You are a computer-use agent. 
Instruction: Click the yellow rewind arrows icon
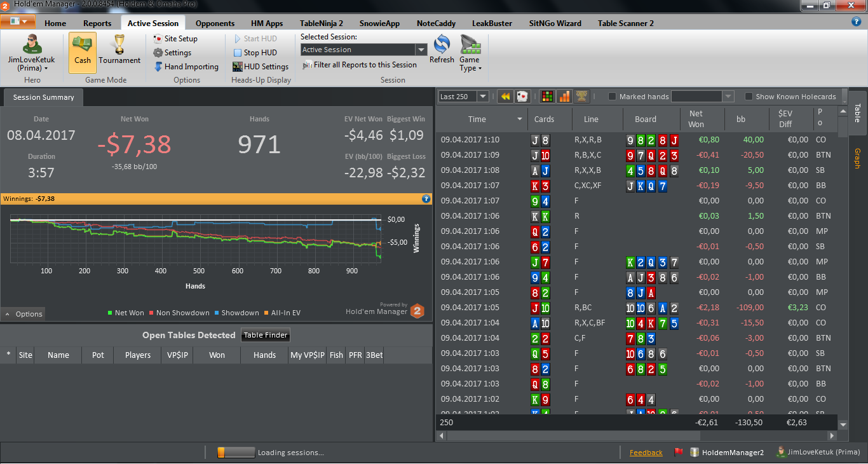tap(506, 97)
